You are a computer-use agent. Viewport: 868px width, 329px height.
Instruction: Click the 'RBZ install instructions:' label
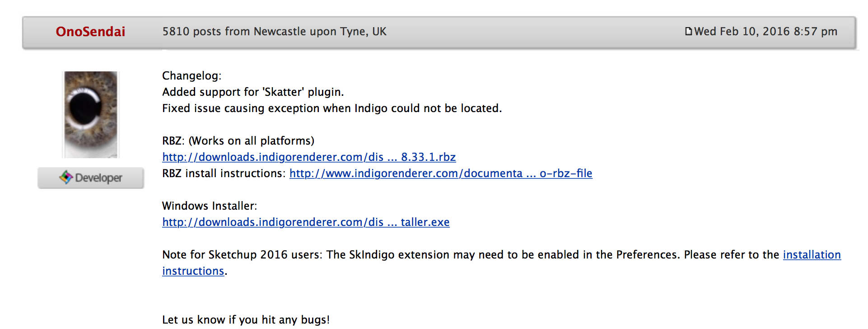[224, 173]
